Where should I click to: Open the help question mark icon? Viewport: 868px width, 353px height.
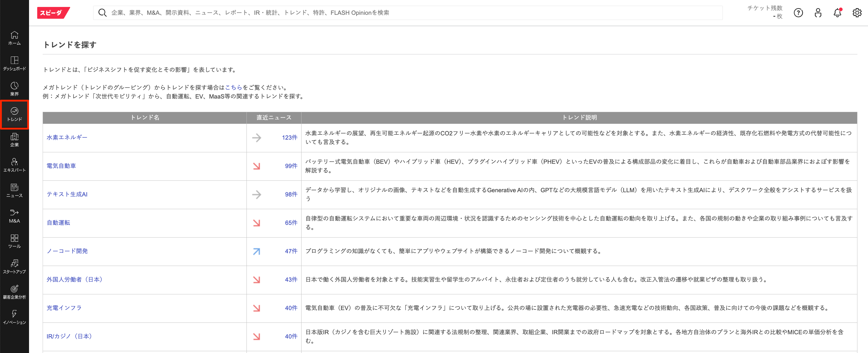tap(798, 13)
